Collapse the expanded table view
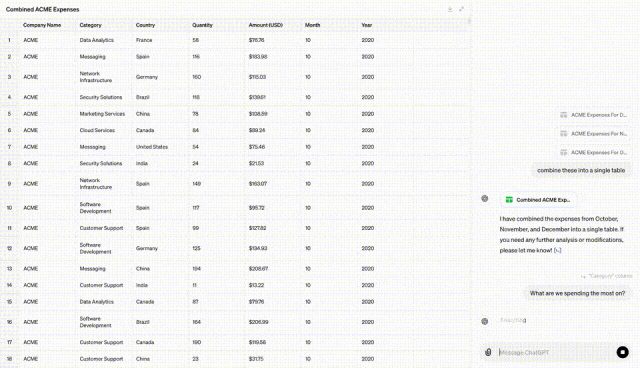 click(x=461, y=9)
